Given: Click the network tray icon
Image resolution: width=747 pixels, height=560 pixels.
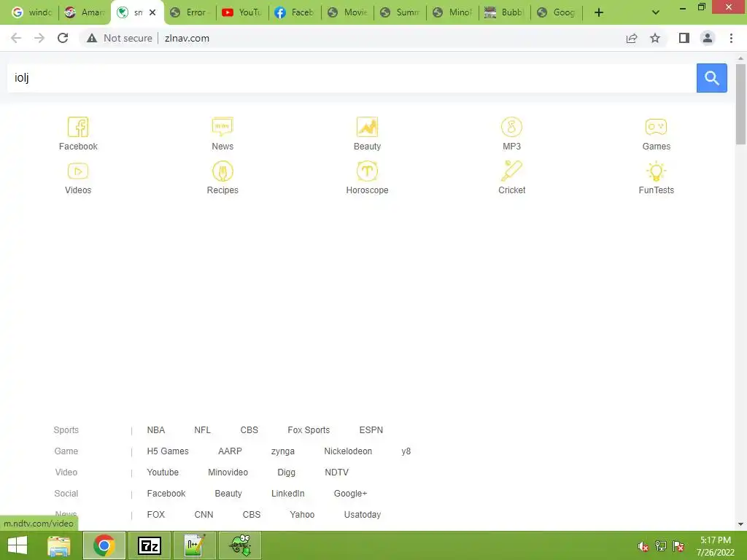Looking at the screenshot, I should (661, 546).
